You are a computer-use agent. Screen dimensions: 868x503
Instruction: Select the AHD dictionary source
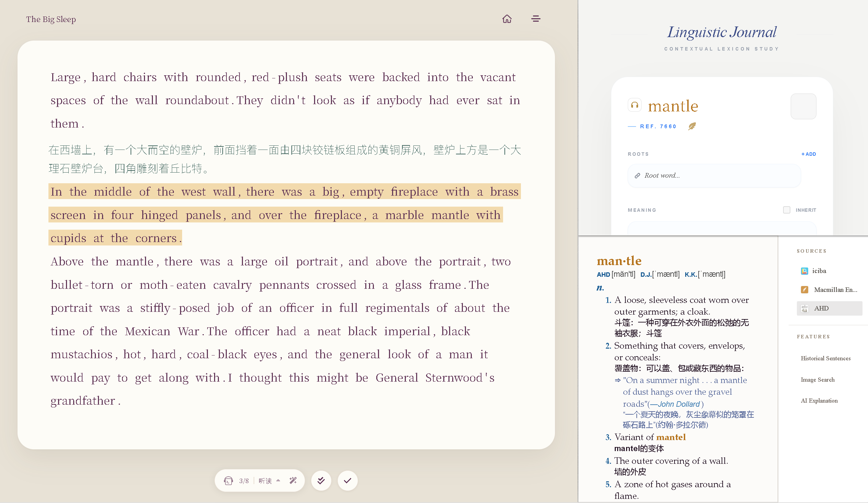coord(830,308)
